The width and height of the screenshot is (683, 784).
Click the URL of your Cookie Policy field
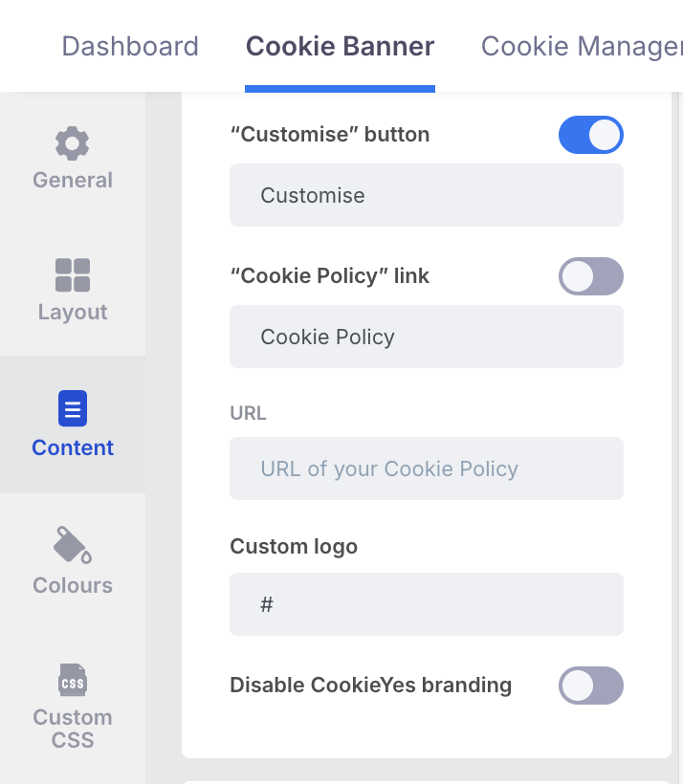click(x=427, y=468)
